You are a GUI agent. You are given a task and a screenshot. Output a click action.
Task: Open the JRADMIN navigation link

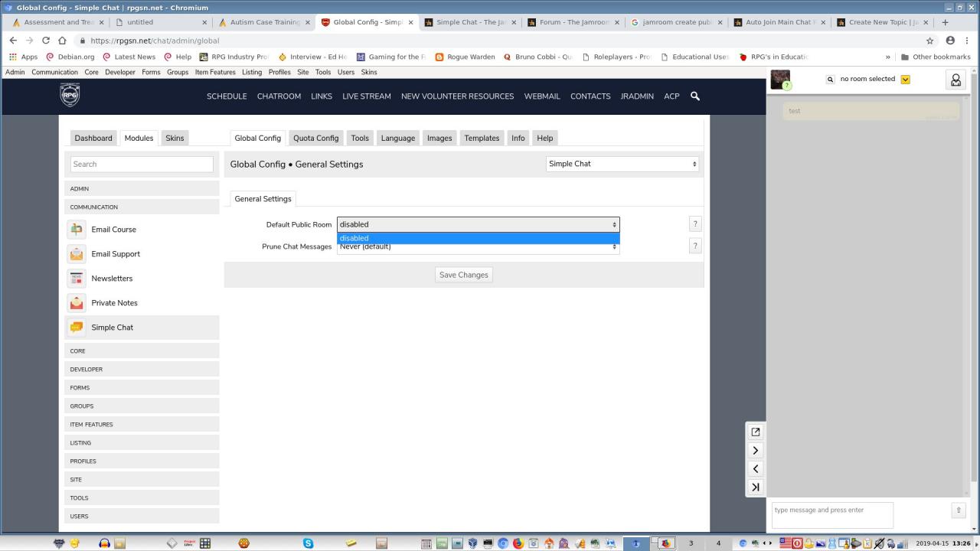(637, 96)
